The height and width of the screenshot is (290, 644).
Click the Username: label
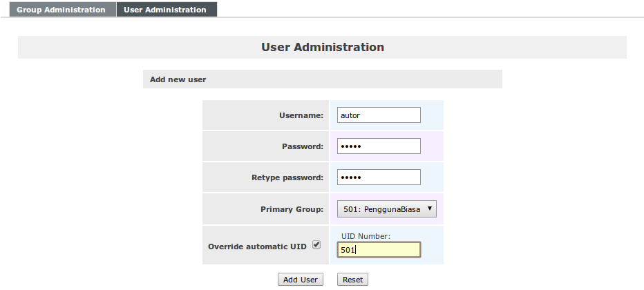[x=301, y=115]
